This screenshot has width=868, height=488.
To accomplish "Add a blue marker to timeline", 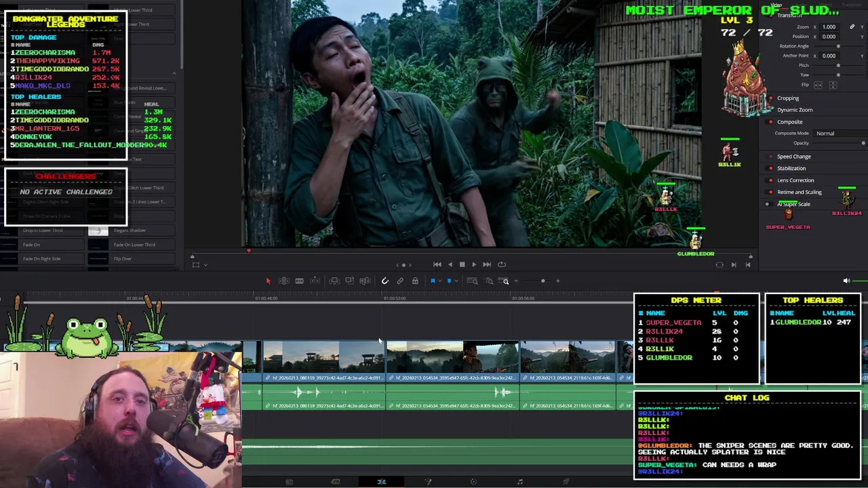I will tap(449, 281).
